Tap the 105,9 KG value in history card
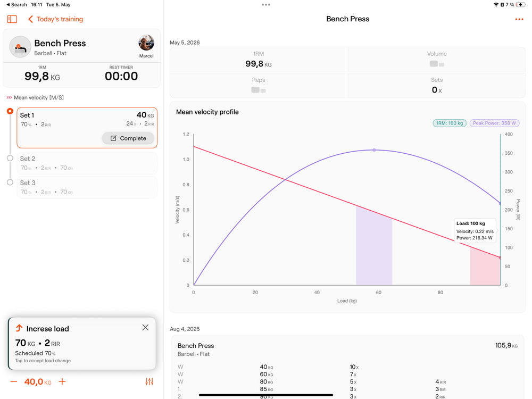This screenshot has width=532, height=399. [506, 345]
